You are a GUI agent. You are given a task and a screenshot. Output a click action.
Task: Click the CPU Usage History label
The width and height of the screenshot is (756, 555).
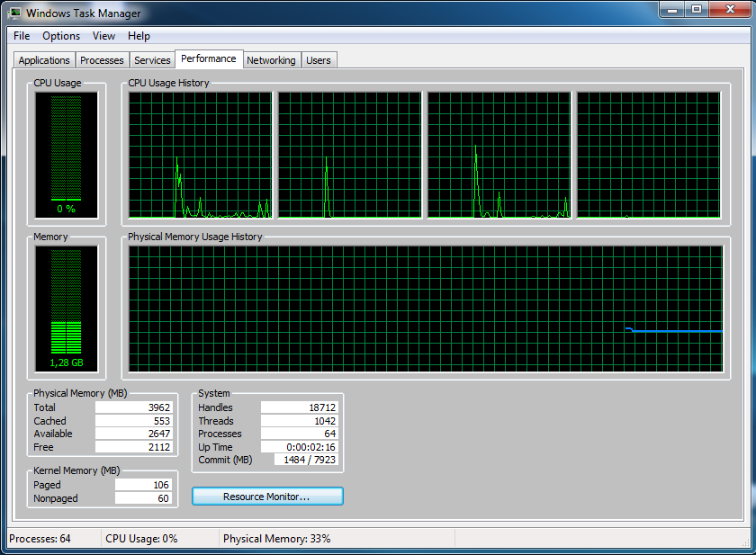(169, 83)
